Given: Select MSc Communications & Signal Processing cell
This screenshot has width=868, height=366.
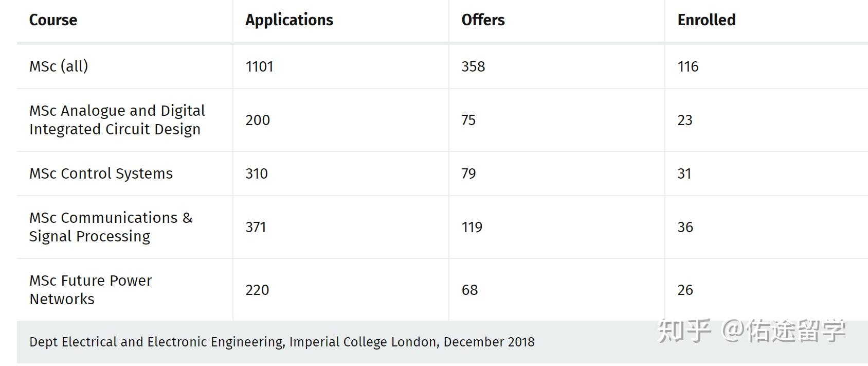Looking at the screenshot, I should coord(111,227).
